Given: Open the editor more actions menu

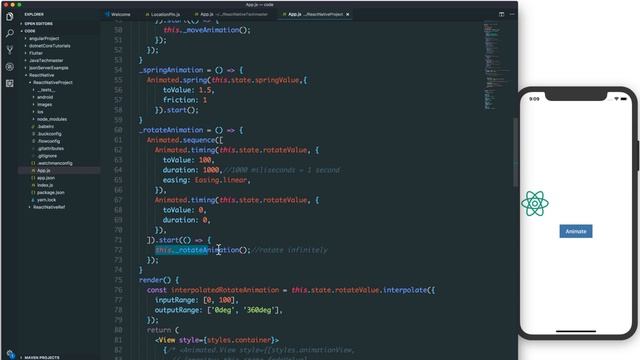Looking at the screenshot, I should pos(512,14).
